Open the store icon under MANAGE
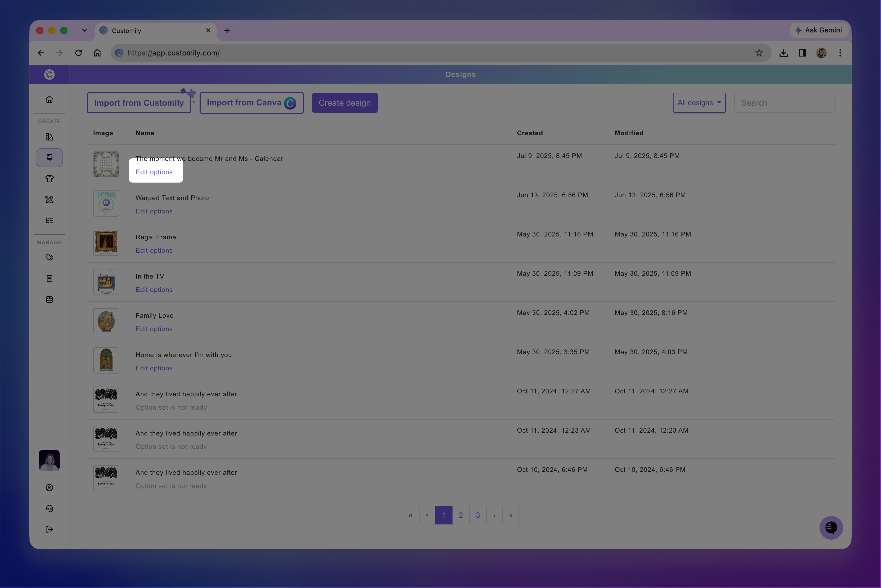The width and height of the screenshot is (881, 588). click(x=49, y=299)
